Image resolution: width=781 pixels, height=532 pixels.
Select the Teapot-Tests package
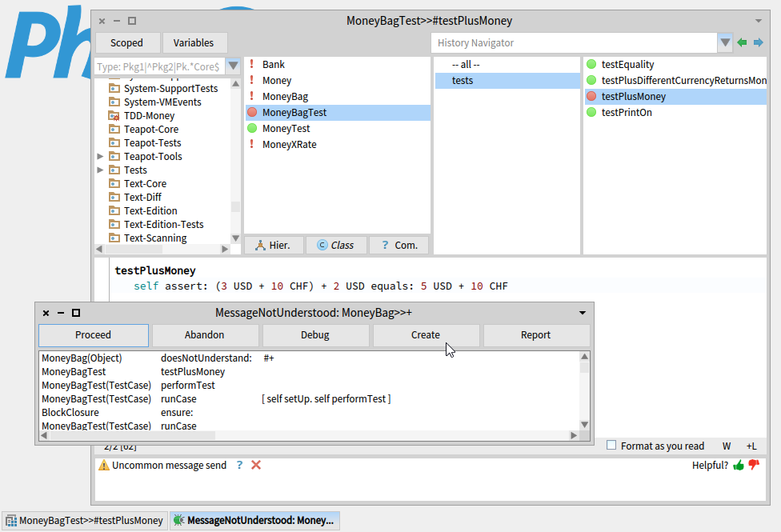pyautogui.click(x=152, y=143)
